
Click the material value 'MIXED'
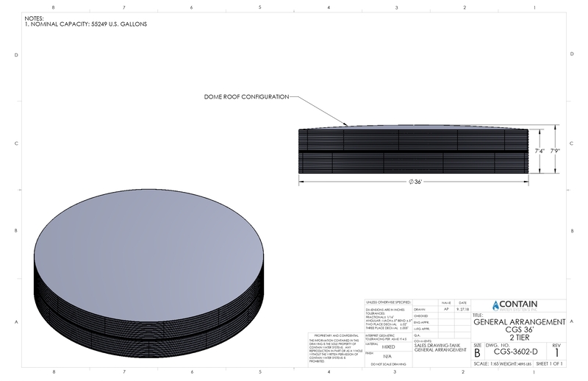point(389,347)
